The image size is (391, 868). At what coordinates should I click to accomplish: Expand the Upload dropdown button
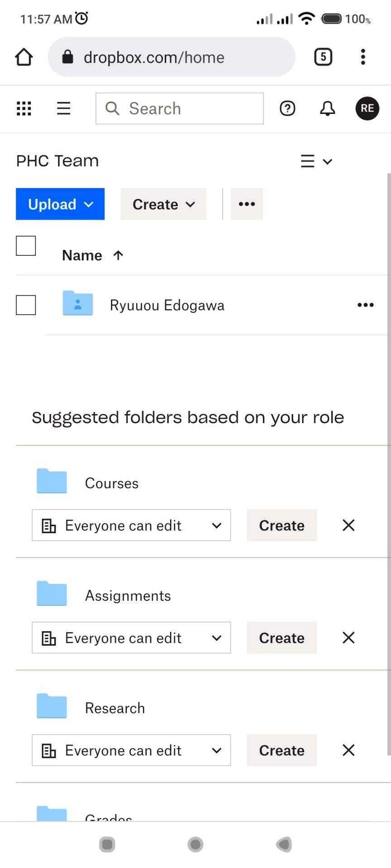click(60, 204)
